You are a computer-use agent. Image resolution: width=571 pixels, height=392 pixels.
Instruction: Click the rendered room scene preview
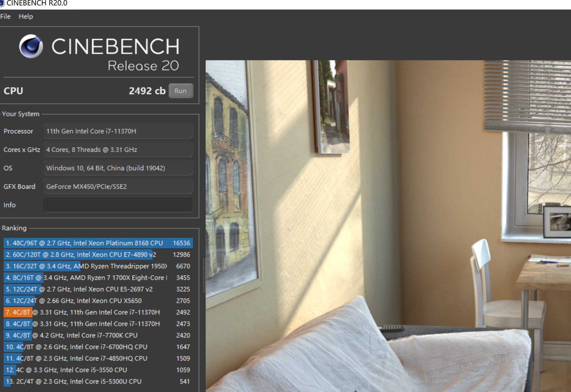tap(388, 226)
